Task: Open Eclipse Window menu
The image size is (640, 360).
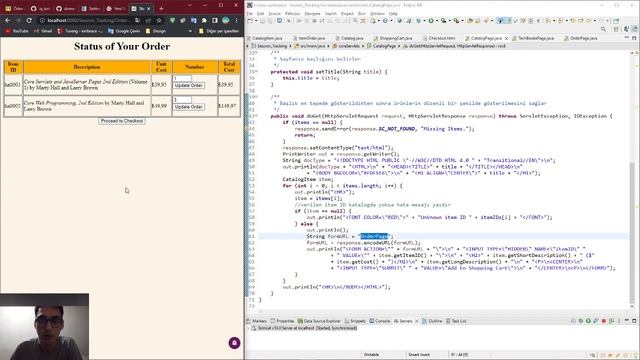Action: (x=377, y=13)
